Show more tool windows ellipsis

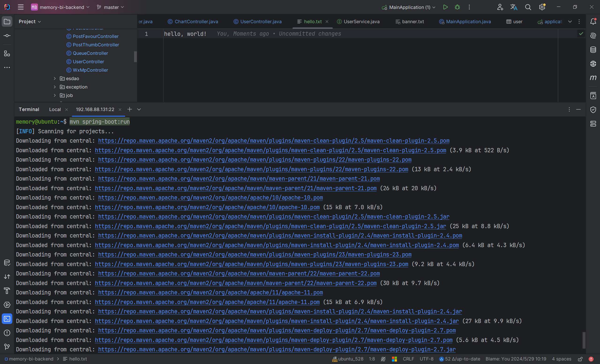[x=7, y=67]
